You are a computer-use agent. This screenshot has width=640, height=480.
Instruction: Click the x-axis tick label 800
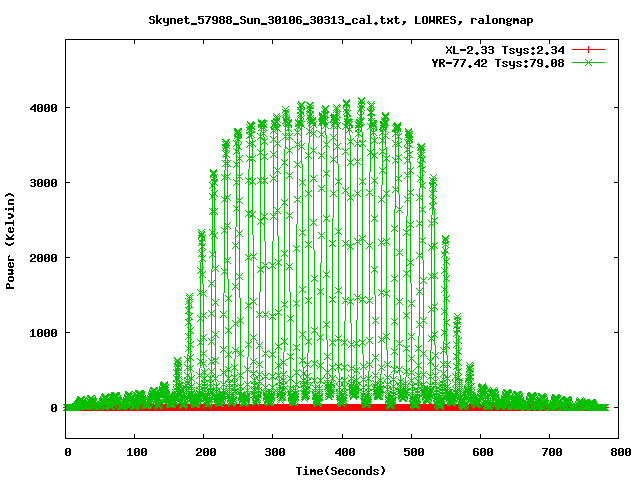[621, 452]
